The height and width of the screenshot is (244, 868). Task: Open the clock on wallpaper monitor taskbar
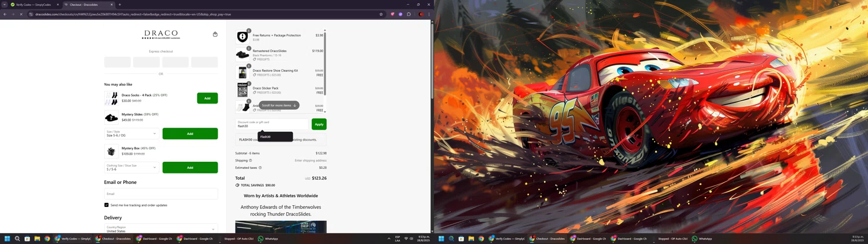point(858,238)
